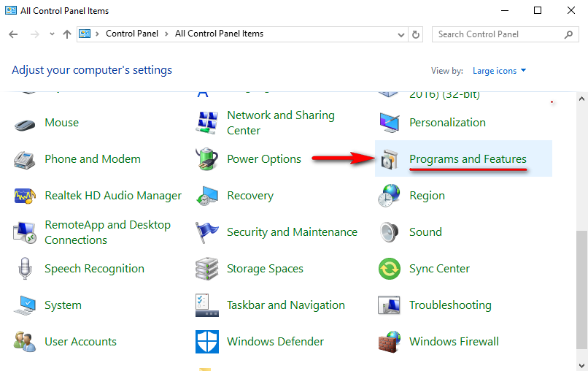The height and width of the screenshot is (371, 588).
Task: Open the Sound speaker icon
Action: click(x=390, y=232)
